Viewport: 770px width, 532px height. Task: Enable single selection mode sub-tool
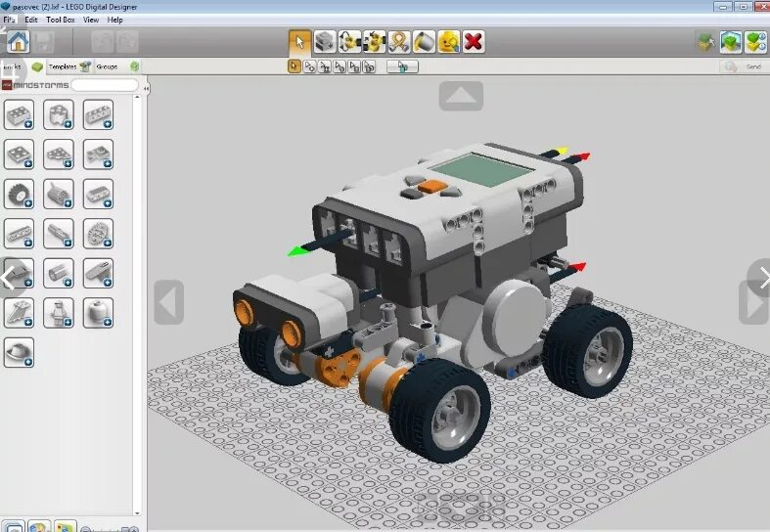tap(294, 66)
